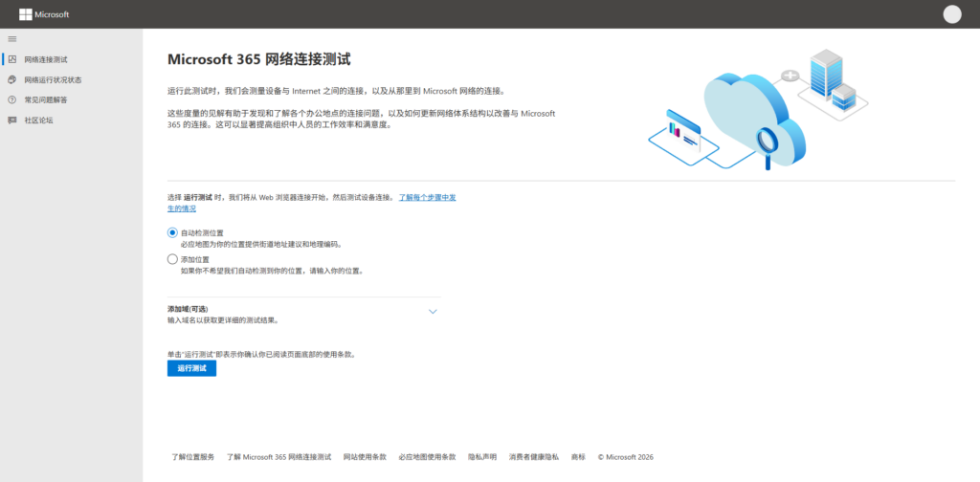Click the 运行测试 button
The width and height of the screenshot is (980, 482).
pyautogui.click(x=191, y=368)
